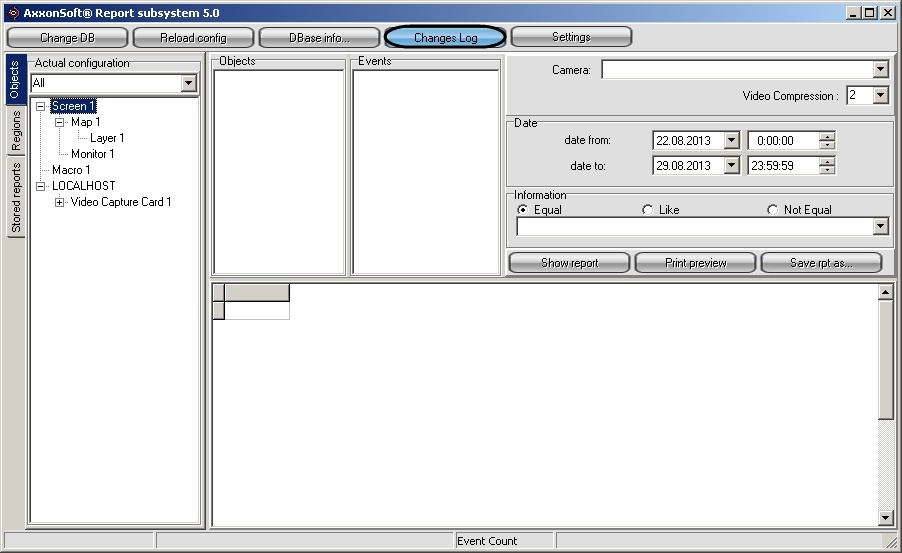The height and width of the screenshot is (553, 902).
Task: Click the report grid header cell
Action: click(x=257, y=292)
